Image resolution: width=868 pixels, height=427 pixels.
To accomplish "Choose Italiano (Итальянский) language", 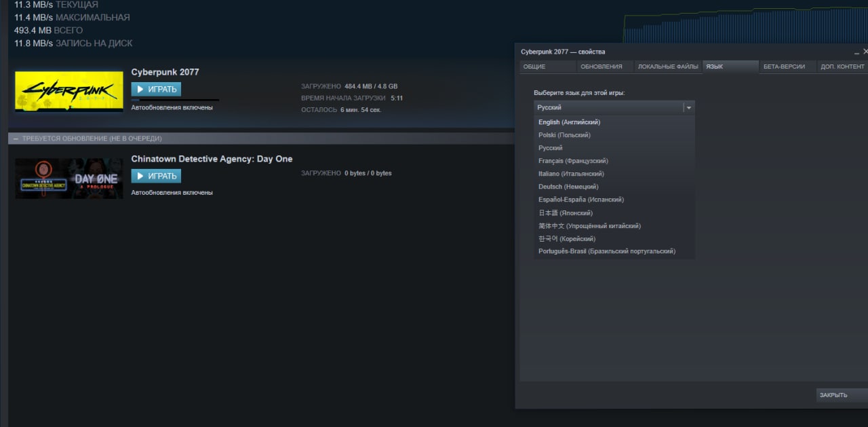I will pos(614,174).
